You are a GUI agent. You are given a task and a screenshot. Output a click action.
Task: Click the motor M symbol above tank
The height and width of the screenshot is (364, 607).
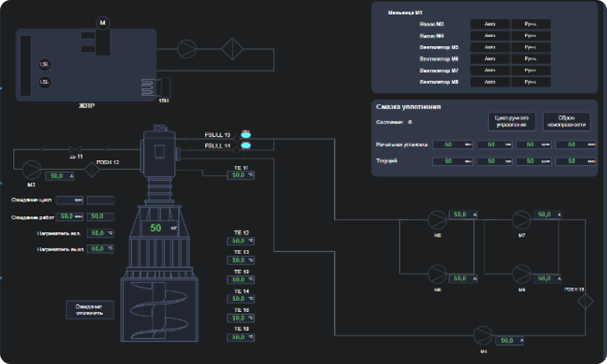click(102, 23)
